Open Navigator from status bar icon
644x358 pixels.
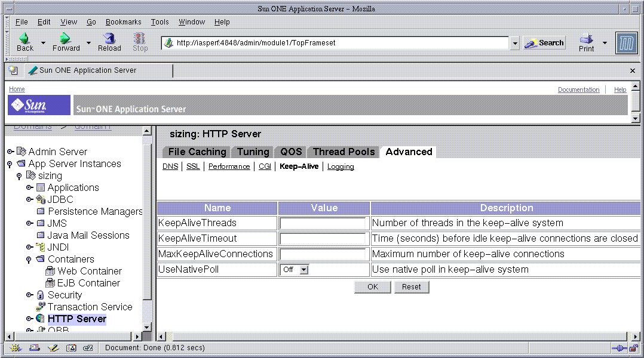click(16, 348)
